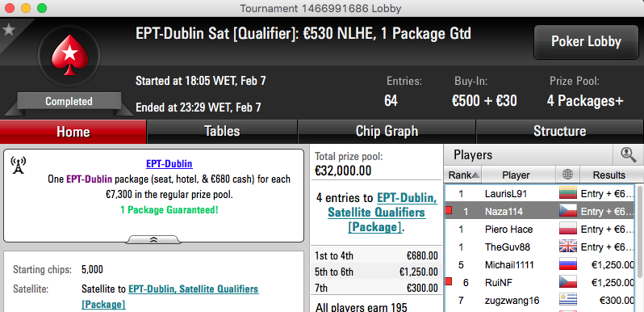
Task: Click the favorite star icon
Action: point(8,30)
